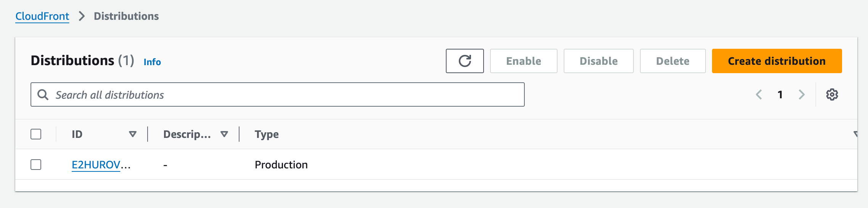
Task: Open the Info link beside Distributions
Action: tap(152, 62)
